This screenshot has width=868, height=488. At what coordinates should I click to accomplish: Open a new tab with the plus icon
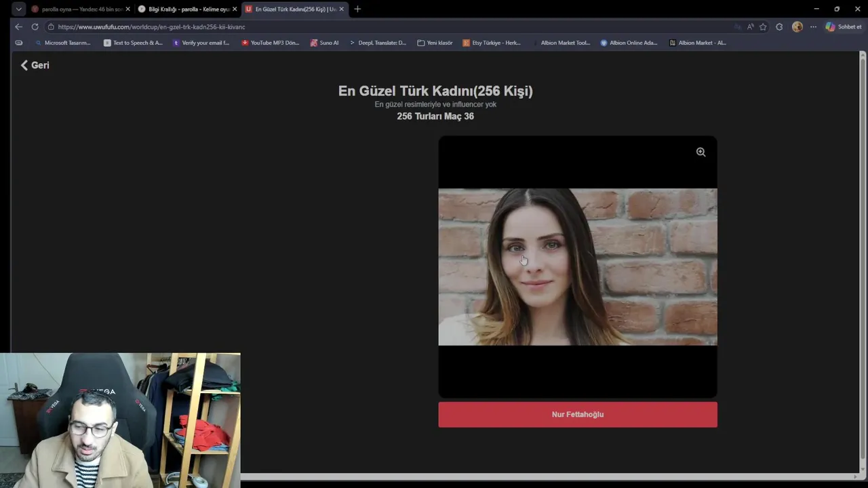coord(357,9)
